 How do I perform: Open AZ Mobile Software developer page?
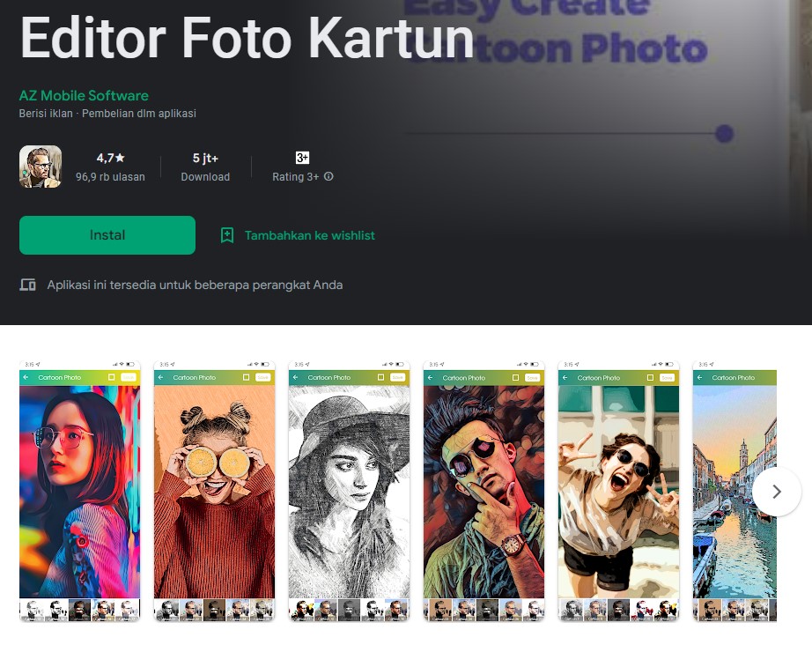coord(84,95)
